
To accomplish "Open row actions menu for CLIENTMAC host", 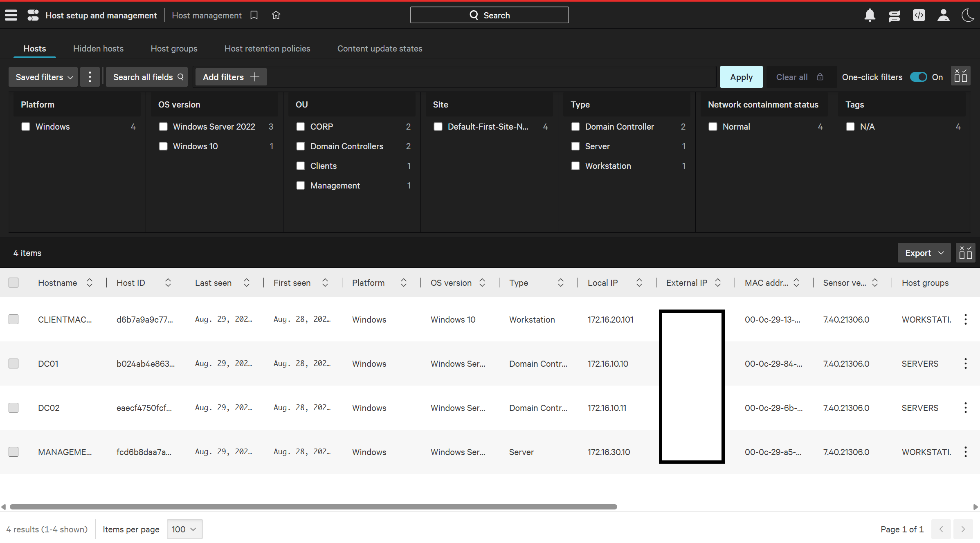I will pyautogui.click(x=965, y=319).
